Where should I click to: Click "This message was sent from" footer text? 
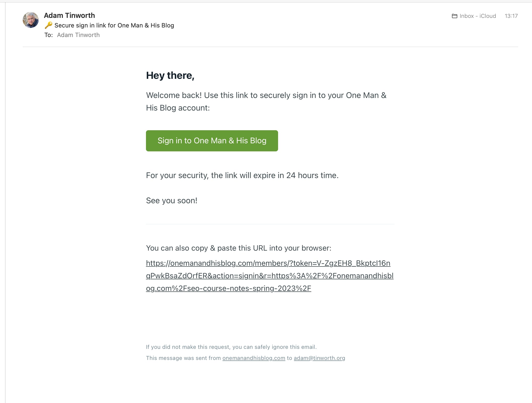183,358
